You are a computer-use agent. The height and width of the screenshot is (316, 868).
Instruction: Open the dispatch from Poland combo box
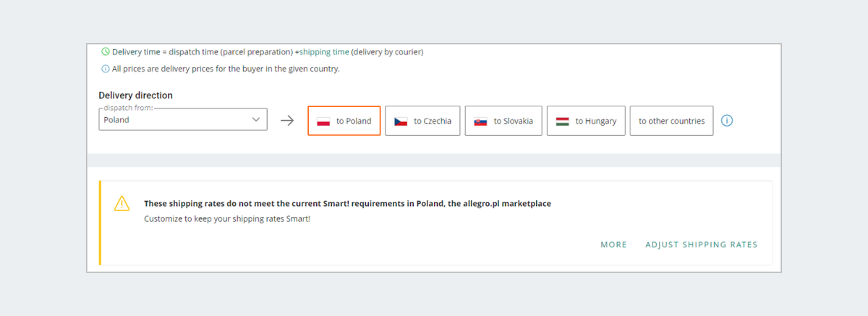[183, 119]
